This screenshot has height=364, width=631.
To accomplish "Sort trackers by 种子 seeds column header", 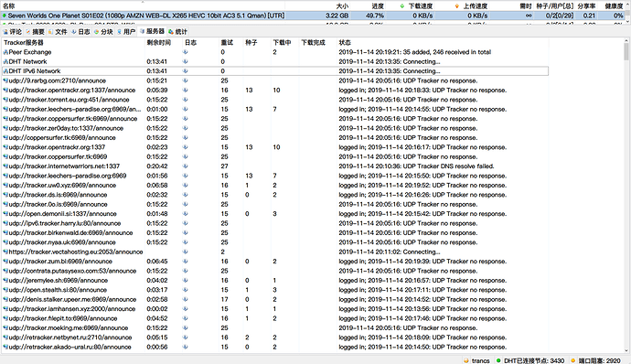I will click(251, 43).
